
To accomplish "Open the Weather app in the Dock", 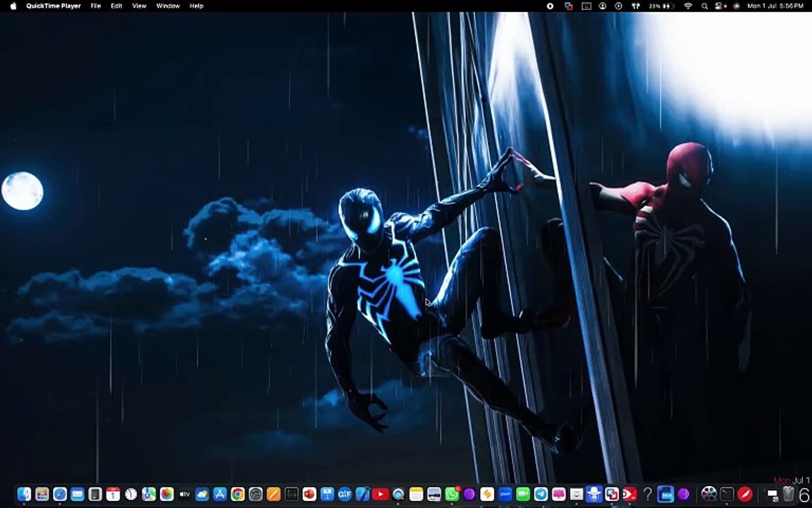I will point(202,494).
